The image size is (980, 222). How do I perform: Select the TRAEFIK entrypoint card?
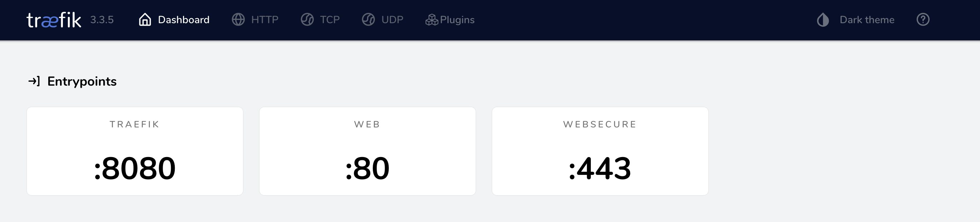pos(135,151)
